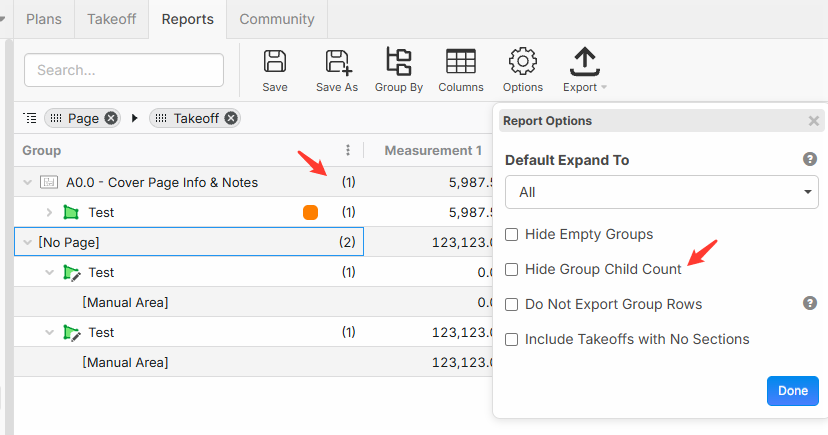
Task: Check Hide Group Child Count
Action: 512,269
